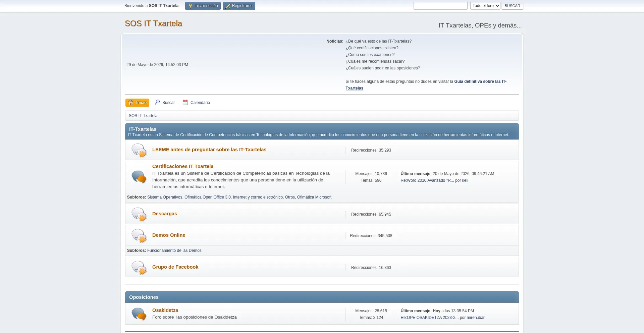Open the Grupo de Facebook board
Viewport: 644px width, 333px height.
(x=175, y=267)
